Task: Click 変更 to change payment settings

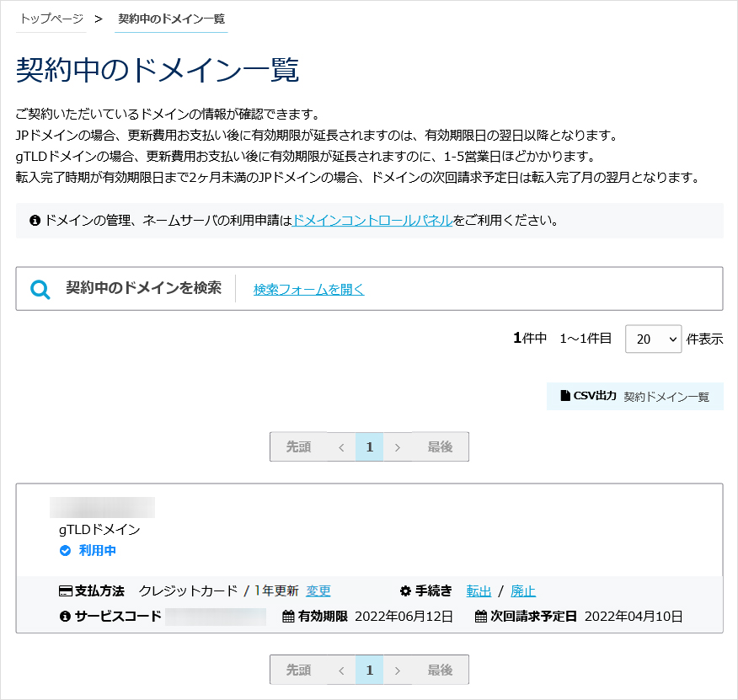Action: (318, 591)
